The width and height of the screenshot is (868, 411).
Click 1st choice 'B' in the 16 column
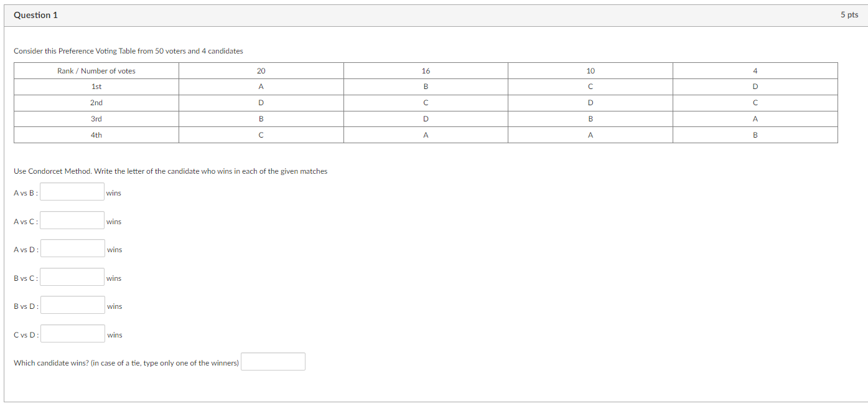tap(426, 87)
